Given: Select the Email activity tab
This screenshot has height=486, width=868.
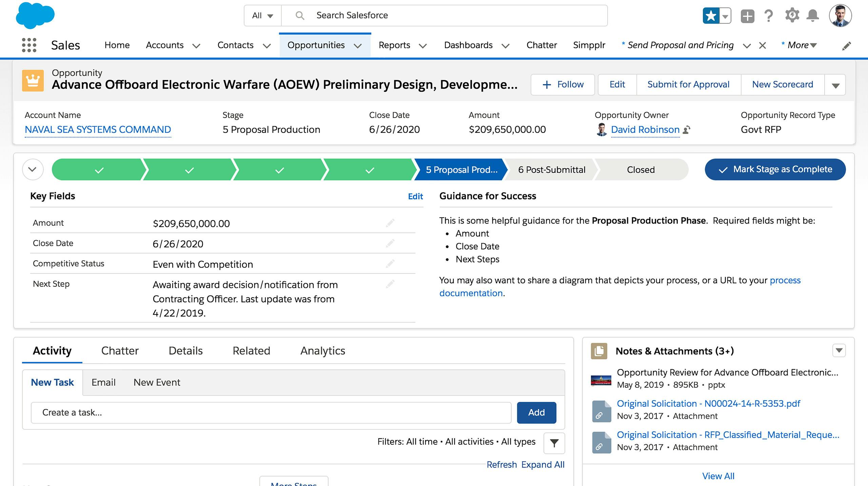Looking at the screenshot, I should click(x=103, y=382).
